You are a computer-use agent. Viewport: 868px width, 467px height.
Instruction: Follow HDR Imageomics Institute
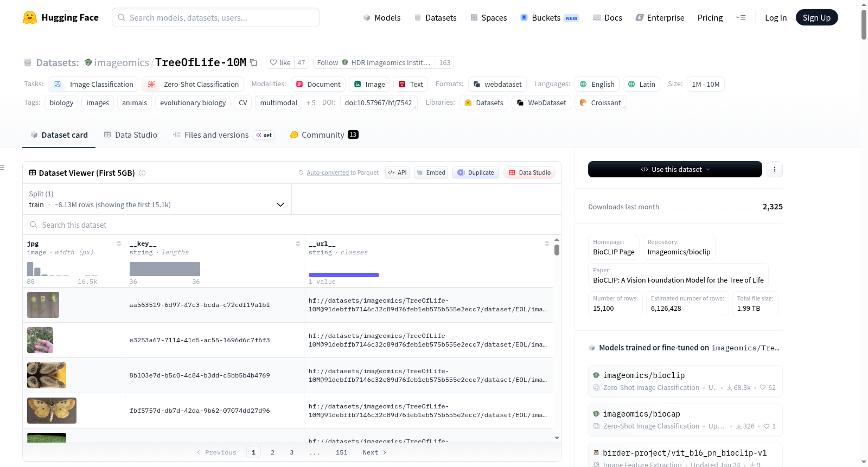(x=375, y=62)
